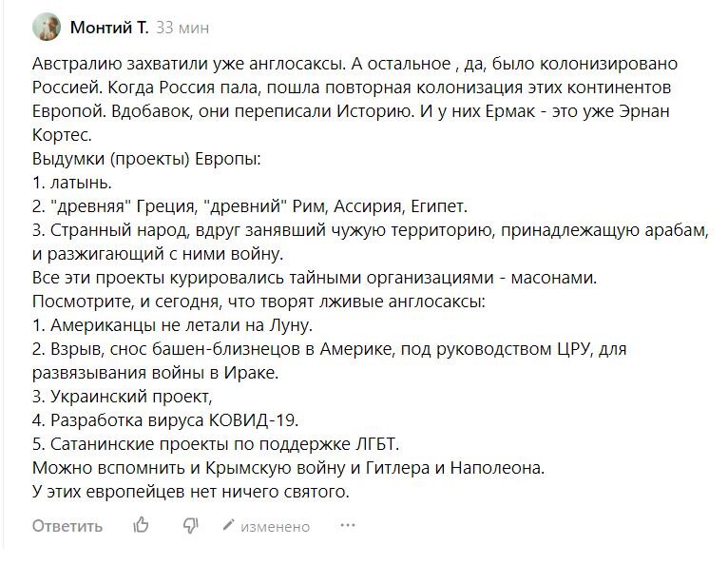Click the heading "Выдумки (проекты) Европы:"
The image size is (728, 565).
point(146,159)
